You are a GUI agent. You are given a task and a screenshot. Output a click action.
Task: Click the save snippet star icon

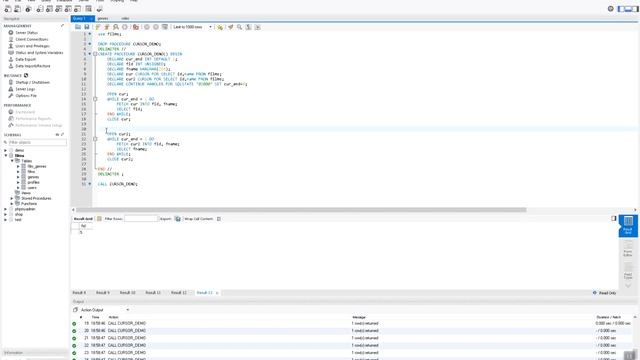(x=220, y=27)
